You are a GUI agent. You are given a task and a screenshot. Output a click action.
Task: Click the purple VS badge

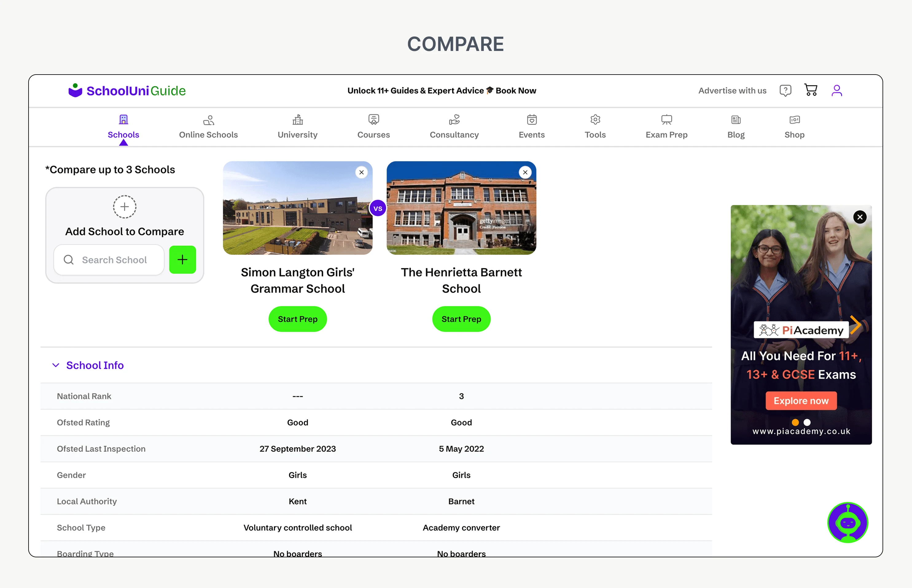pyautogui.click(x=378, y=208)
